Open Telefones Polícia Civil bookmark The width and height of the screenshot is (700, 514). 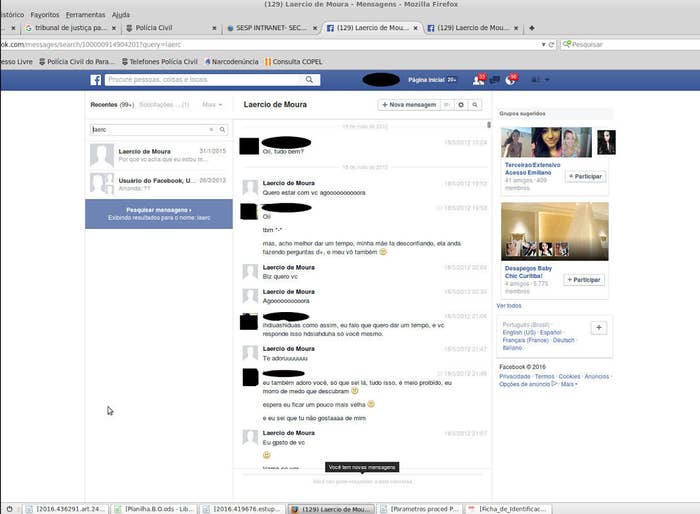coord(159,62)
